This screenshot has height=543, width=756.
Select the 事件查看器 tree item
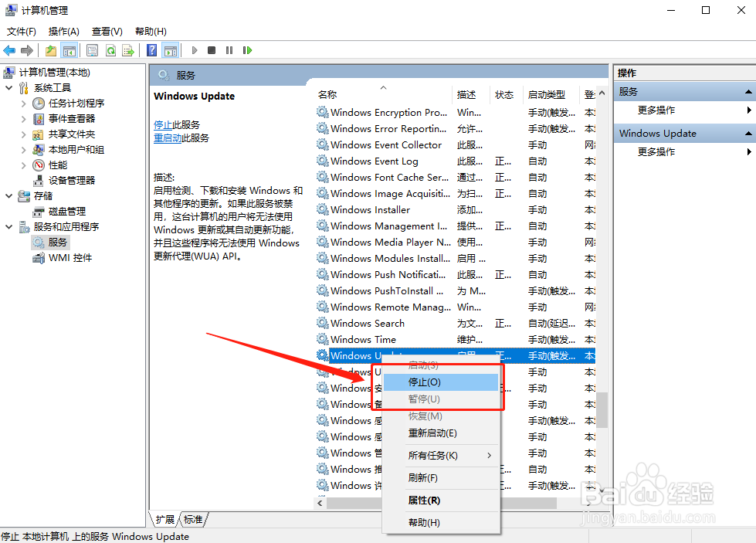(x=71, y=119)
